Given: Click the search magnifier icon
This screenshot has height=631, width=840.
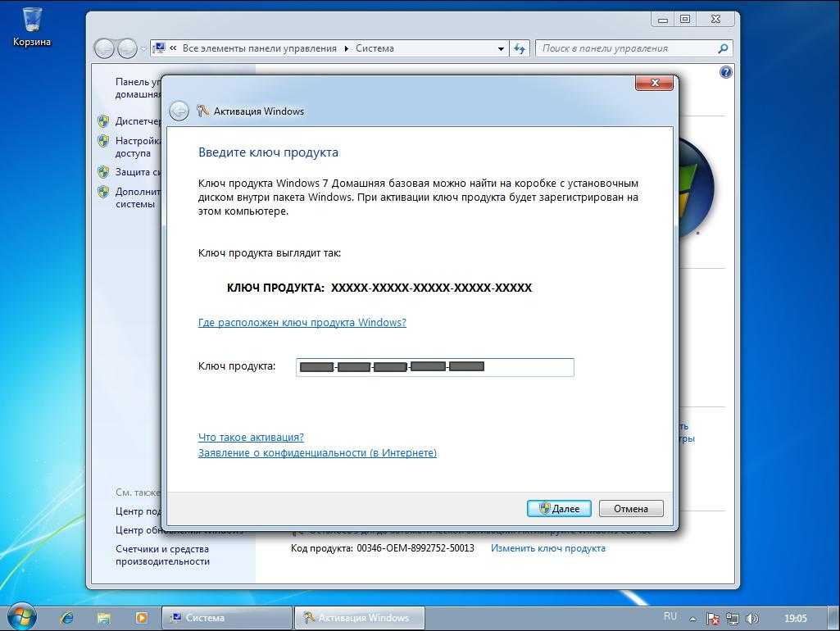Looking at the screenshot, I should [723, 48].
